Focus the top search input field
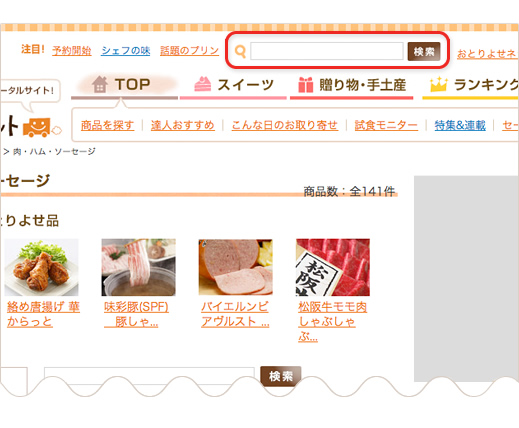The width and height of the screenshot is (519, 428). 327,51
